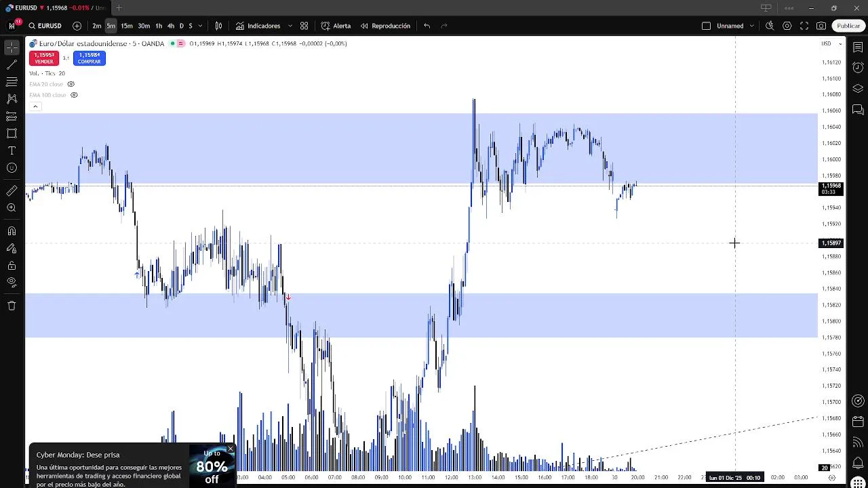Open the Unnamed layout name
868x488 pixels.
[730, 26]
